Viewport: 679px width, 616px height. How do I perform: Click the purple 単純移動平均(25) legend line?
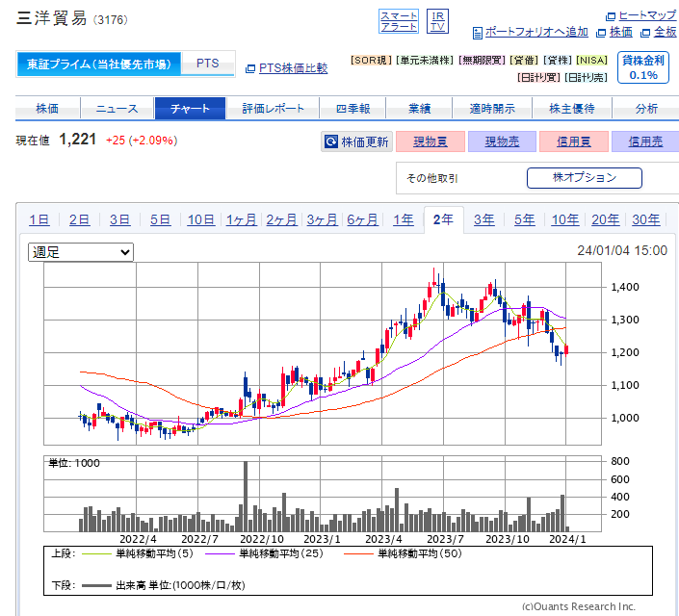220,553
